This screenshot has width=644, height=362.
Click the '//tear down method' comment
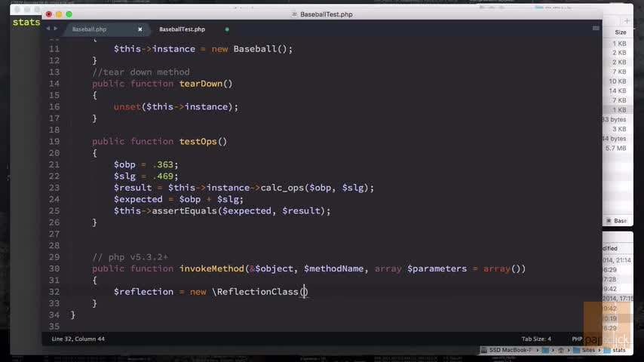(141, 72)
